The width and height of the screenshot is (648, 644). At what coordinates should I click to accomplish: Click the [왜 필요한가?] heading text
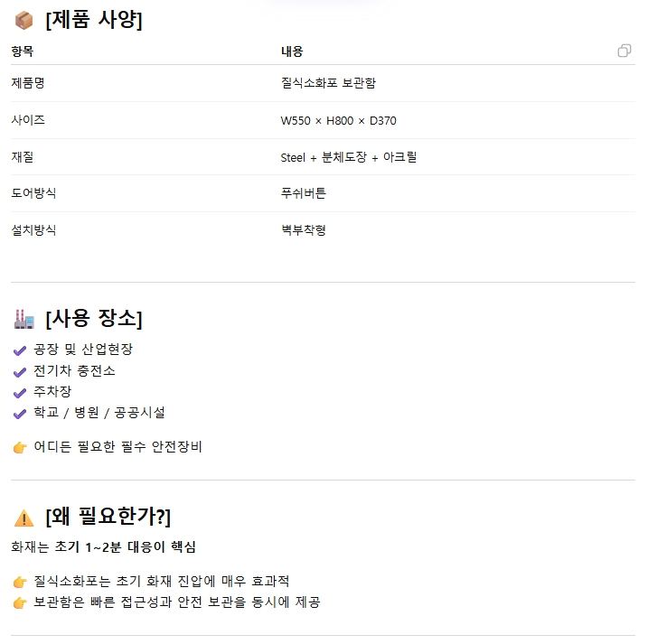point(108,518)
